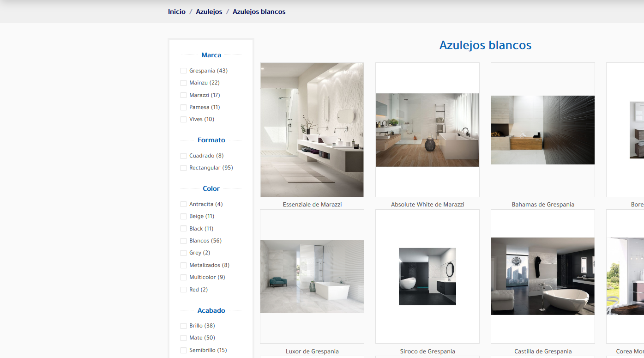Screen dimensions: 644x358
Task: Open the Luxor de Grespania product image
Action: pos(312,277)
